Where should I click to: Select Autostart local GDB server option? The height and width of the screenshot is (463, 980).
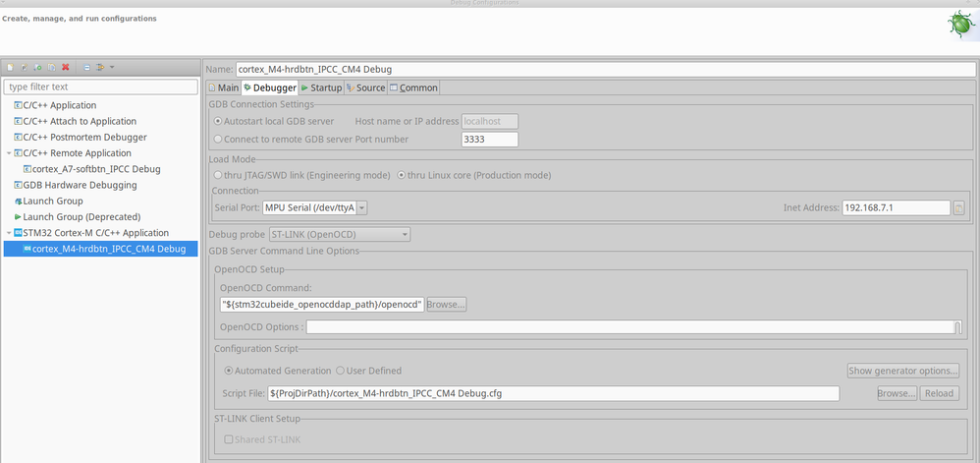(x=218, y=121)
